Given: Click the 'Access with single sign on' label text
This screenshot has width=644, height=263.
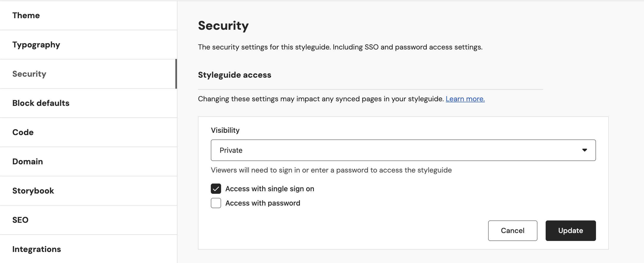Looking at the screenshot, I should coord(270,189).
